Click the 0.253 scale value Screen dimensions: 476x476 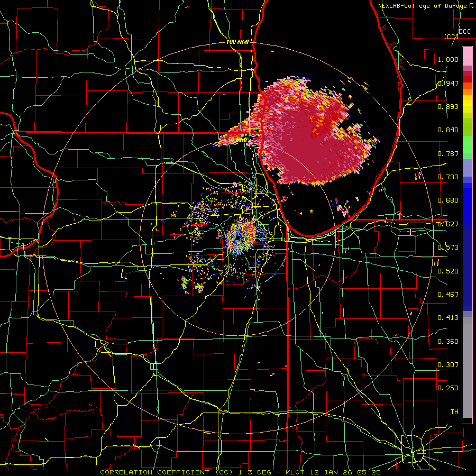click(448, 388)
